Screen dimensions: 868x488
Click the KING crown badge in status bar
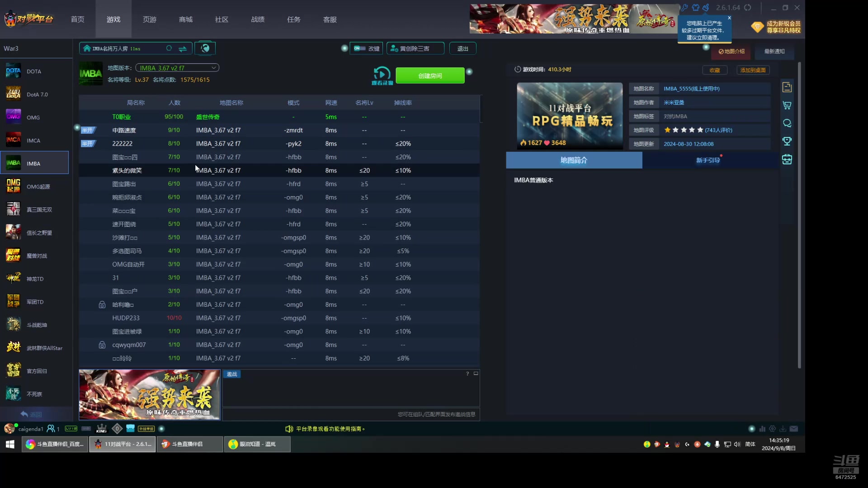pos(102,428)
